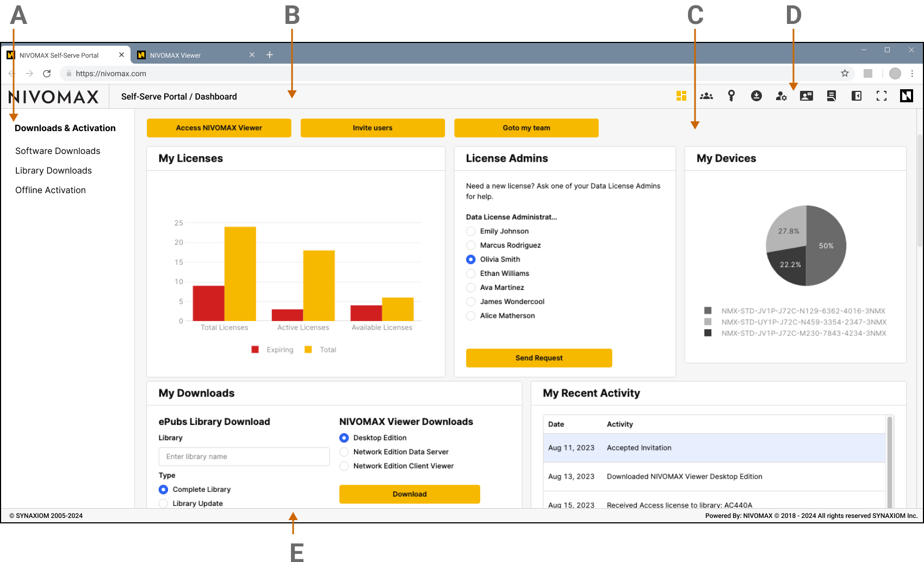
Task: Click legend swatch for NMX-STD-JV1P-J72C-N129 device
Action: click(x=708, y=311)
